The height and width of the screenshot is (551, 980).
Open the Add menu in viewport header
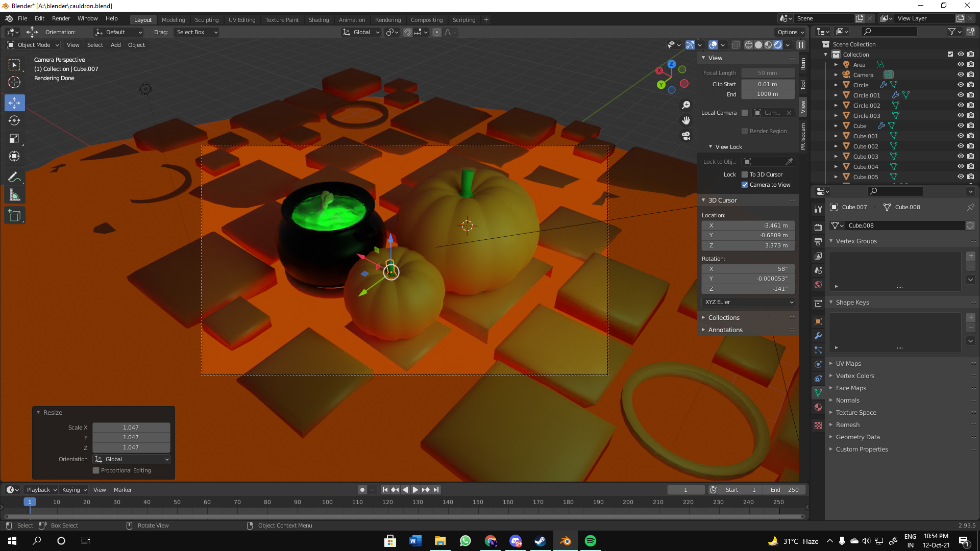(116, 45)
